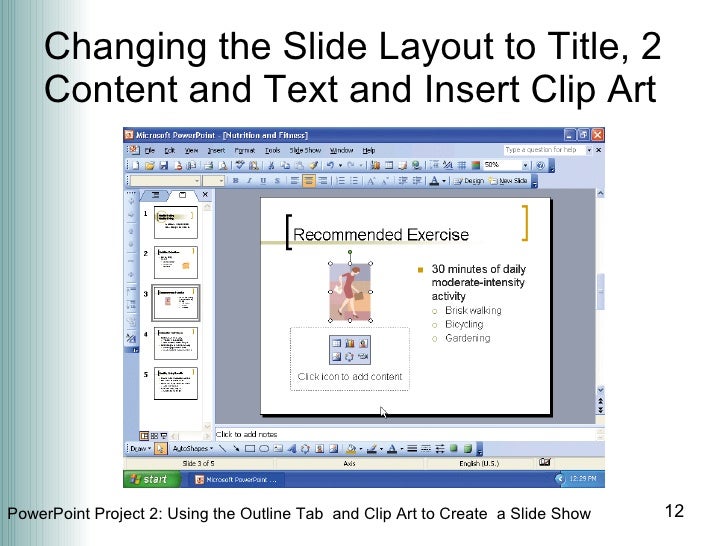Click the Design button
Screen dimensions: 728x546
(x=469, y=181)
